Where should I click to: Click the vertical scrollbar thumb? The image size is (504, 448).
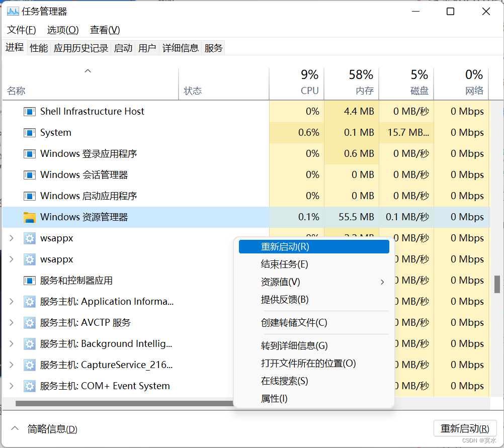pos(497,284)
